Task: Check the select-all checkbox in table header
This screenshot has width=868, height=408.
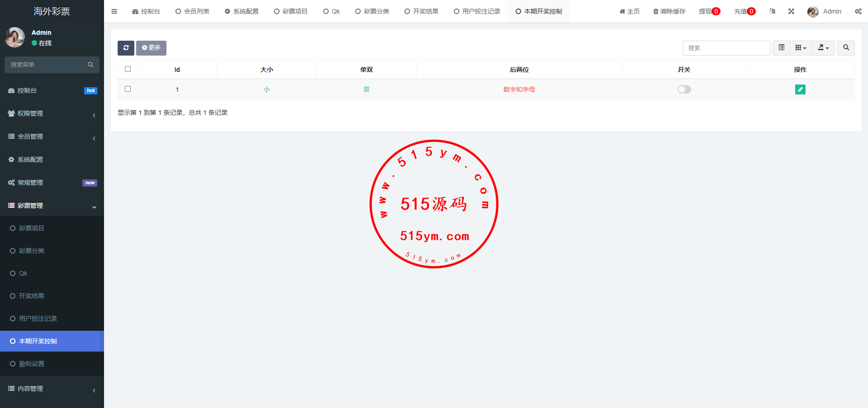Action: click(128, 69)
